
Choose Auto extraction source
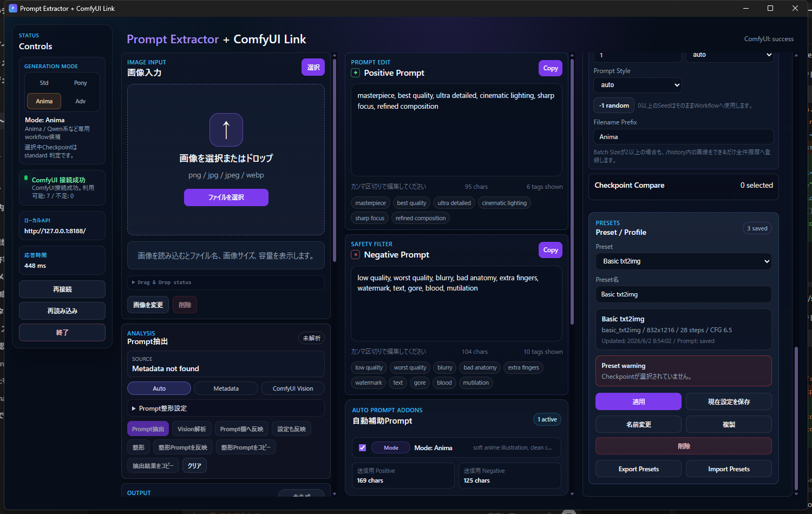tap(159, 388)
